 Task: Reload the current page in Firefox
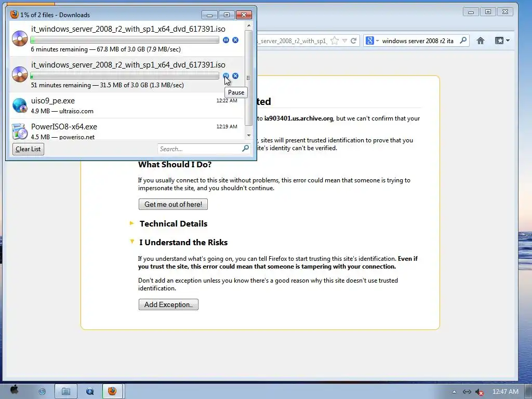click(x=353, y=41)
